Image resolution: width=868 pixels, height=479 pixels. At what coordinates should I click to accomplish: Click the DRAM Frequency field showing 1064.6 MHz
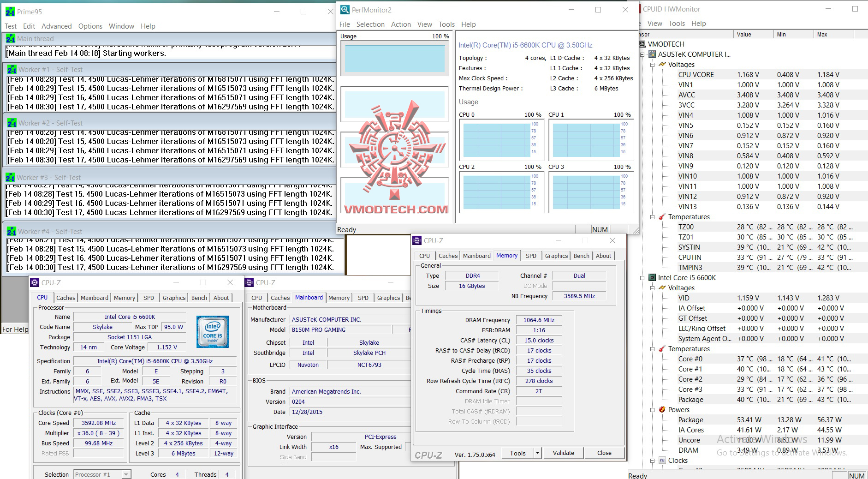coord(539,320)
